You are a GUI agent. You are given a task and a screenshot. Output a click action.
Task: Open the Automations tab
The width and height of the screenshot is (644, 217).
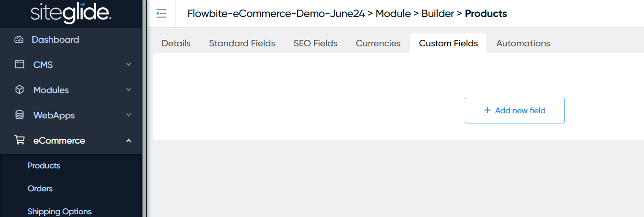(x=523, y=44)
